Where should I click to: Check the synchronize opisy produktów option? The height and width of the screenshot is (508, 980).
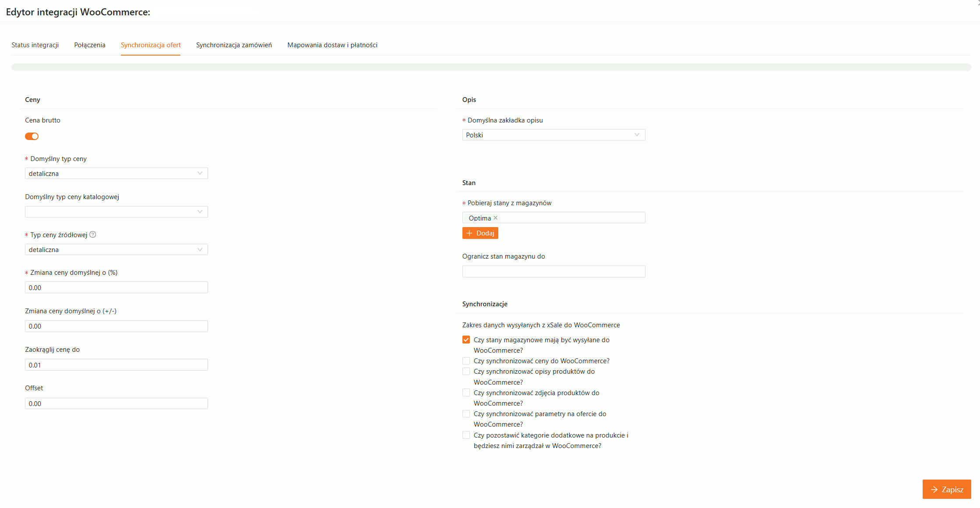[x=466, y=371]
